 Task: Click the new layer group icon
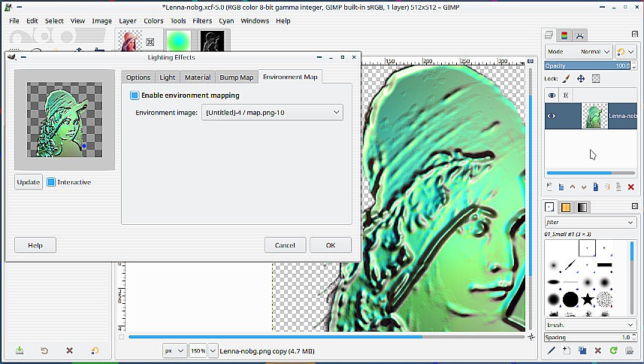(x=561, y=187)
